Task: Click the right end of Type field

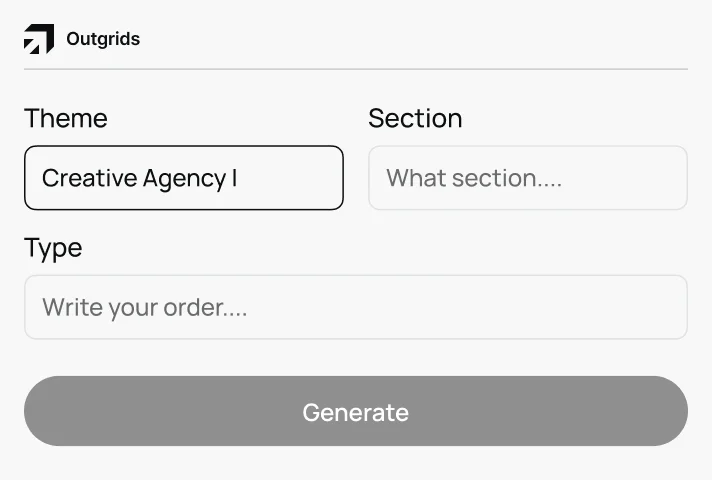Action: click(665, 307)
